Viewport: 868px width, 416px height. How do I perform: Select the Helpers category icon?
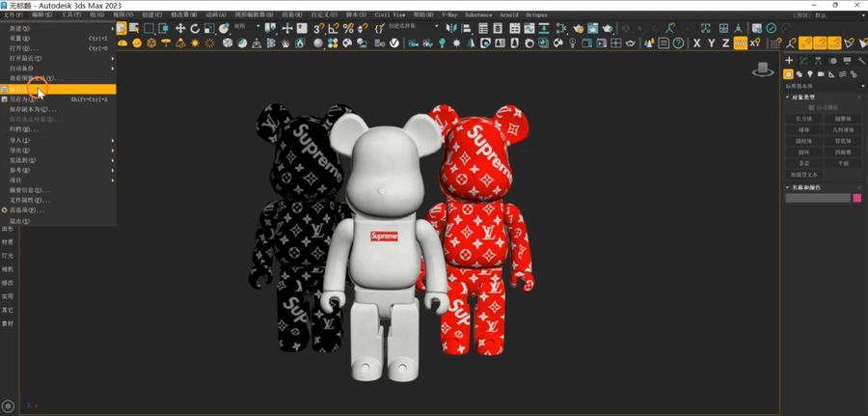[x=831, y=74]
